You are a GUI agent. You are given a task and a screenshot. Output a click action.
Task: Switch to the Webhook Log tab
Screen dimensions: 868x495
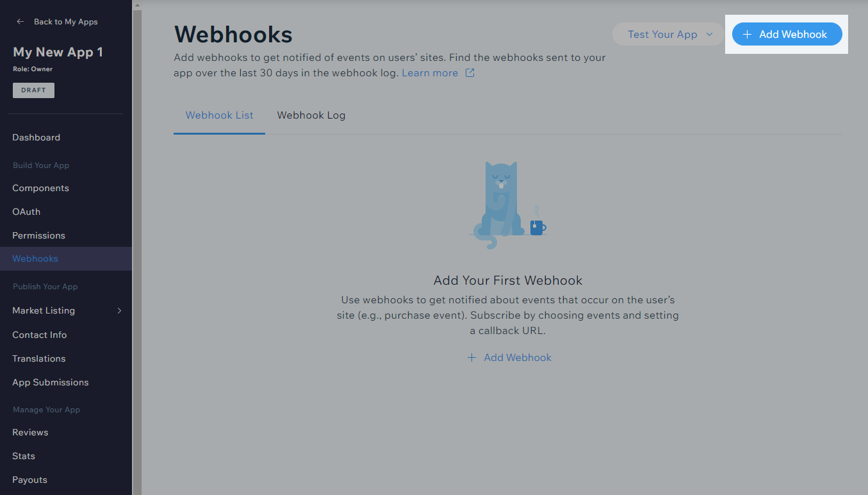click(311, 115)
